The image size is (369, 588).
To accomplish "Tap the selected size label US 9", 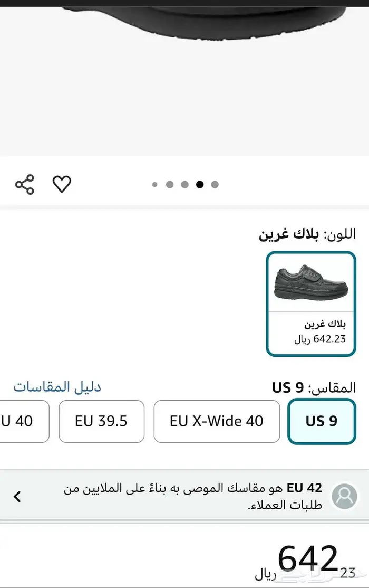I will point(288,388).
